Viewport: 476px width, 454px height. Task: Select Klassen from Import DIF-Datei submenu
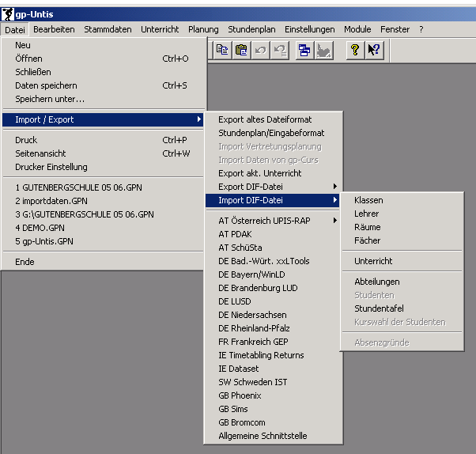click(369, 200)
